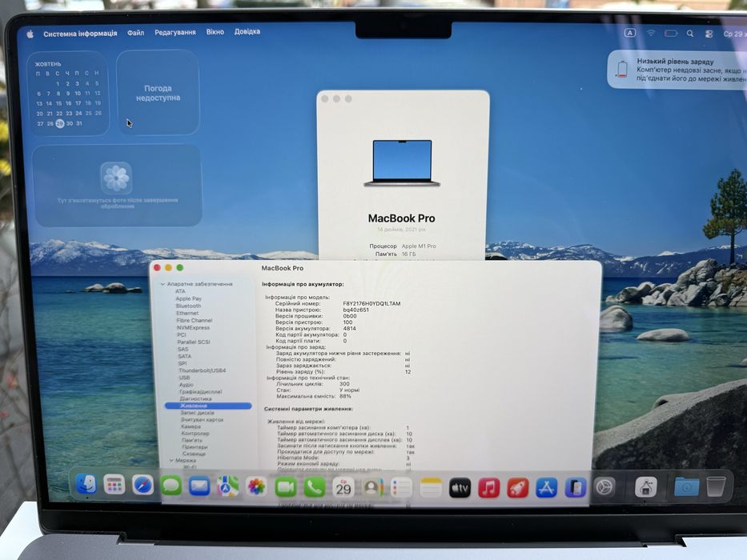Image resolution: width=747 pixels, height=560 pixels.
Task: Open the Photos app in Dock
Action: 256,486
